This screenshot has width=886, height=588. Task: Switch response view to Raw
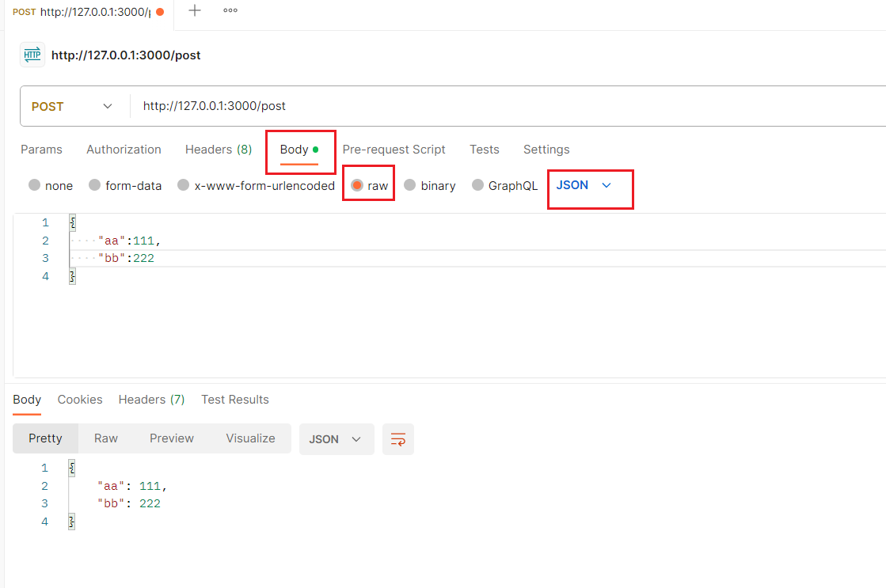(106, 438)
